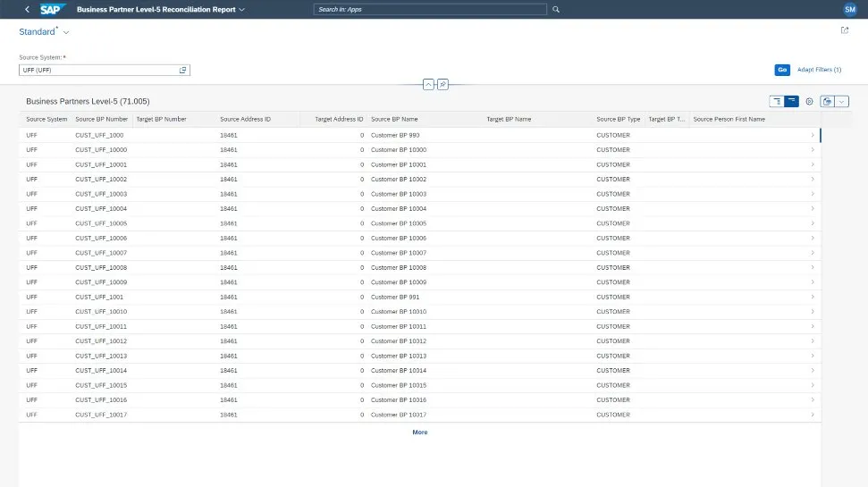The width and height of the screenshot is (868, 487).
Task: Expand the Standard view variant dropdown
Action: coord(66,32)
